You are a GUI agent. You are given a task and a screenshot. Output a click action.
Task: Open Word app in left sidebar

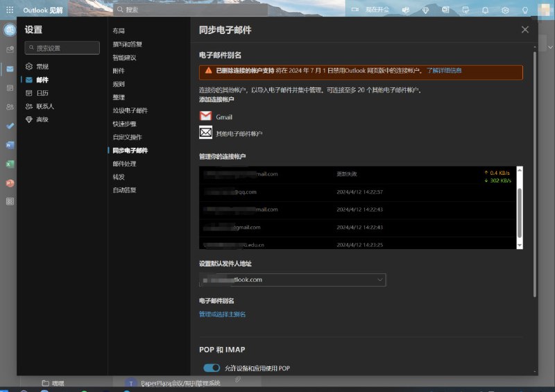click(x=10, y=145)
